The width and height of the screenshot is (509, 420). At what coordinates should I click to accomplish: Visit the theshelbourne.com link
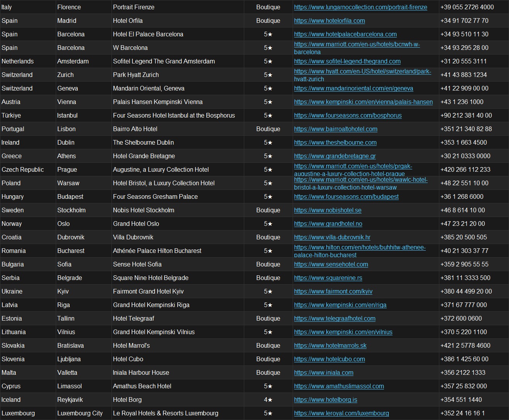click(x=335, y=142)
